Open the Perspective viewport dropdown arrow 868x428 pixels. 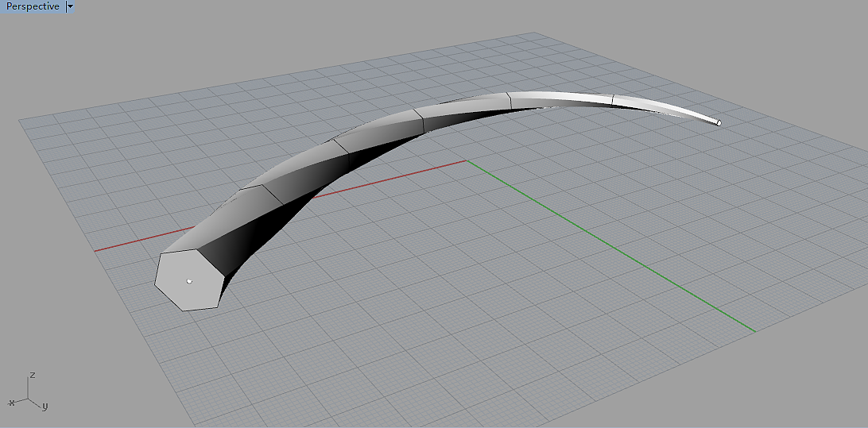coord(70,6)
